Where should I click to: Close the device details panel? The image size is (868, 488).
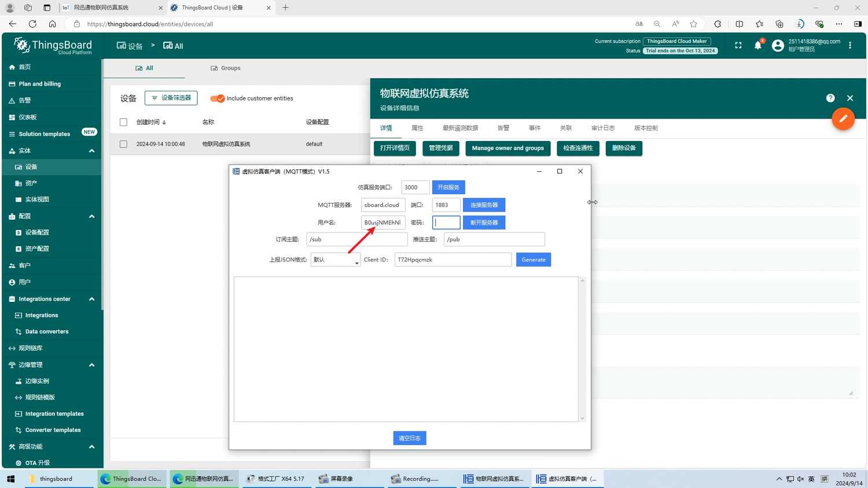[850, 98]
